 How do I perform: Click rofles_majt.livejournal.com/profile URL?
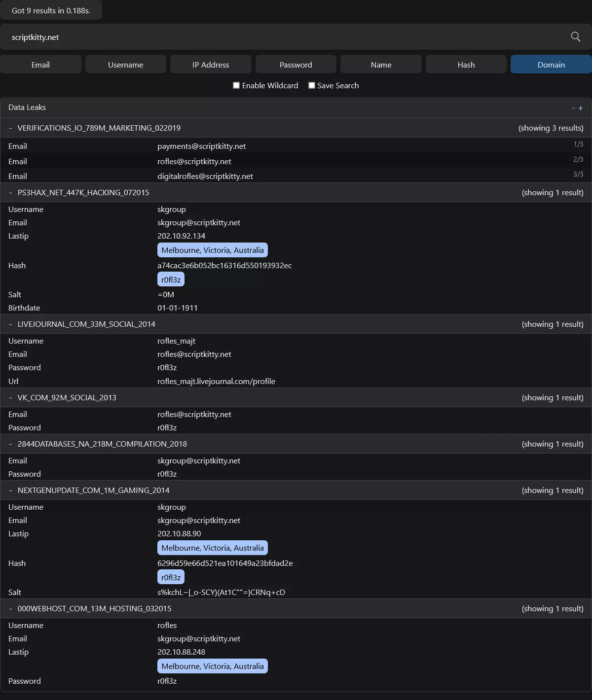point(216,381)
